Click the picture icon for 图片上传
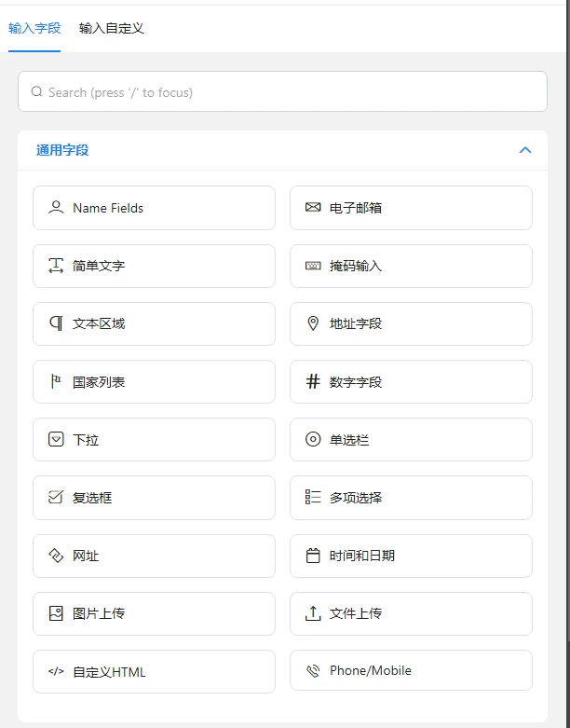 click(x=56, y=613)
